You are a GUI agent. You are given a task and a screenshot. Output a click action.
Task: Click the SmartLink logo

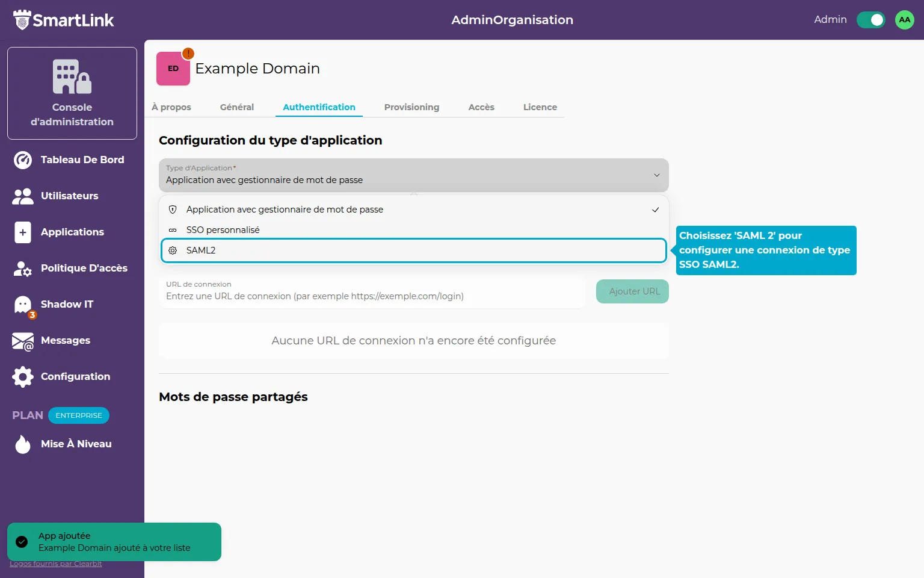coord(64,20)
